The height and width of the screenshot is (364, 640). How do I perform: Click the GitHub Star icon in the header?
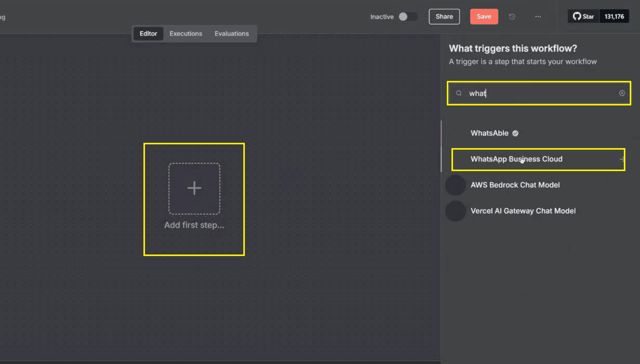point(577,16)
